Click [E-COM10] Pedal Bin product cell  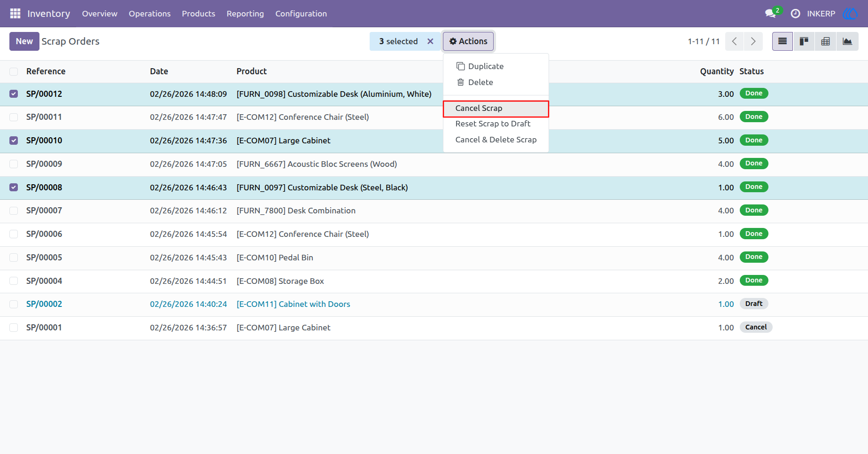coord(275,258)
